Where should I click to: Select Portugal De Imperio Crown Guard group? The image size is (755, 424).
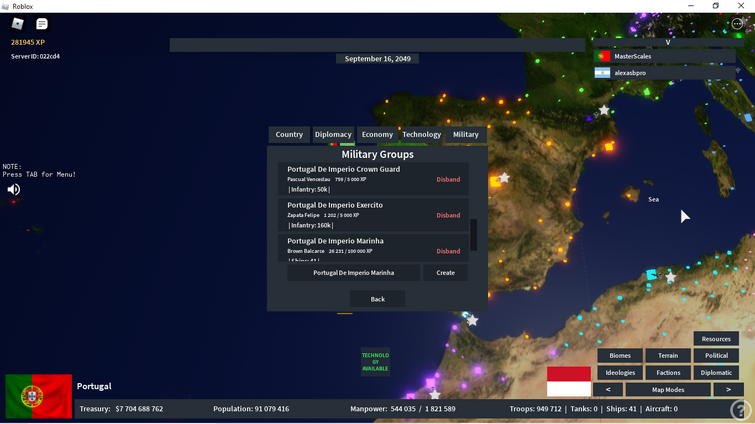373,179
